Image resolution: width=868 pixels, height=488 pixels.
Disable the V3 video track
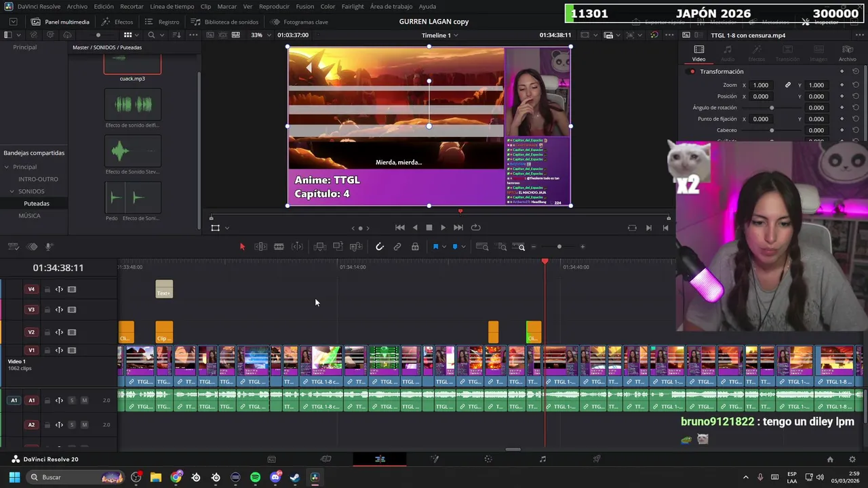point(72,310)
